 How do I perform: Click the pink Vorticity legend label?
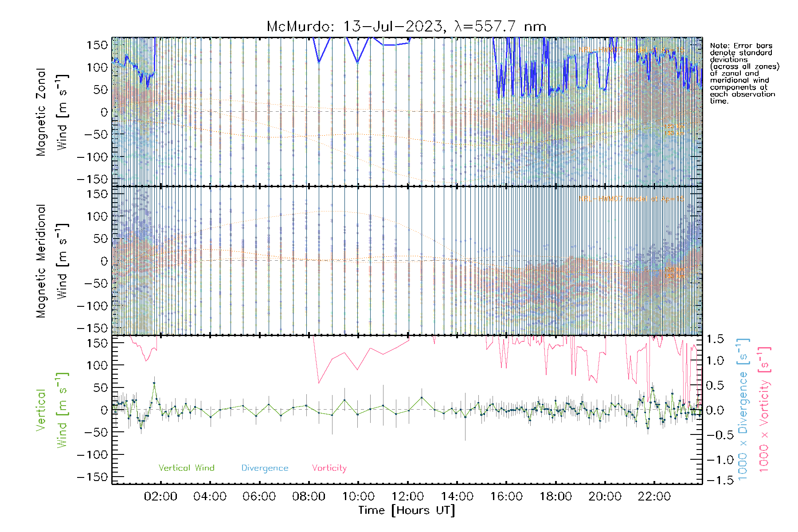tap(329, 468)
